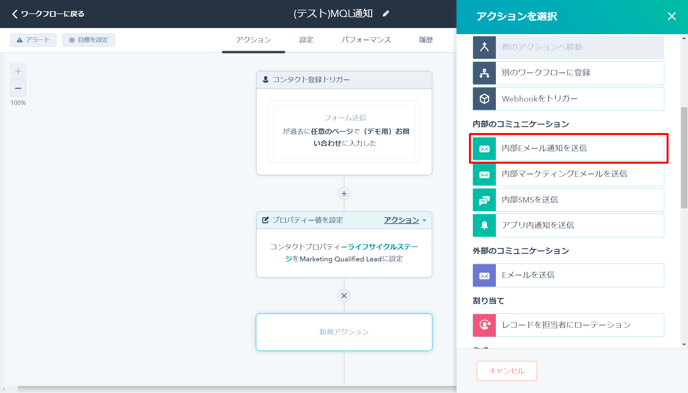Image resolution: width=688 pixels, height=393 pixels.
Task: Zoom in the workflow canvas
Action: pos(18,71)
